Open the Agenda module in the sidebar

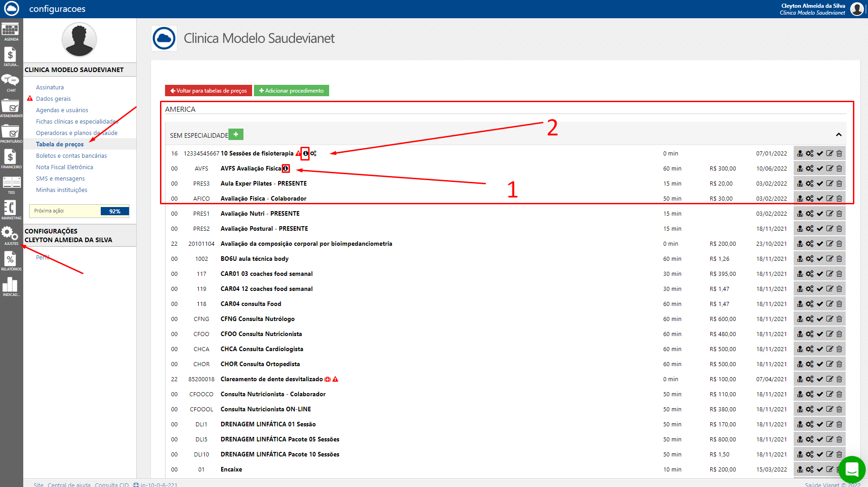pyautogui.click(x=10, y=32)
